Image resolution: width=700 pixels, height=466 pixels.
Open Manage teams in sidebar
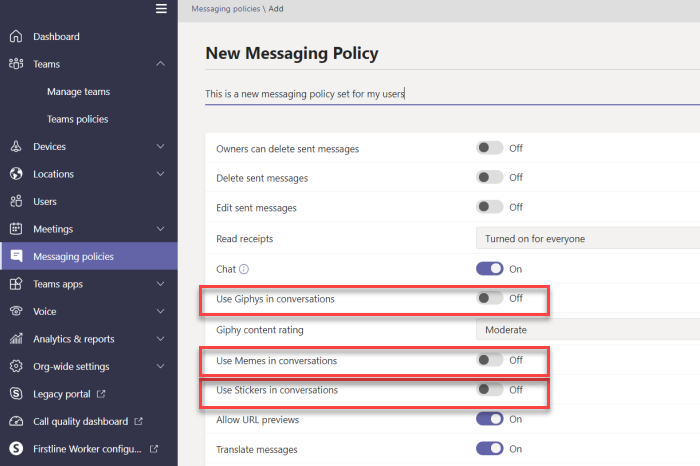pos(79,92)
